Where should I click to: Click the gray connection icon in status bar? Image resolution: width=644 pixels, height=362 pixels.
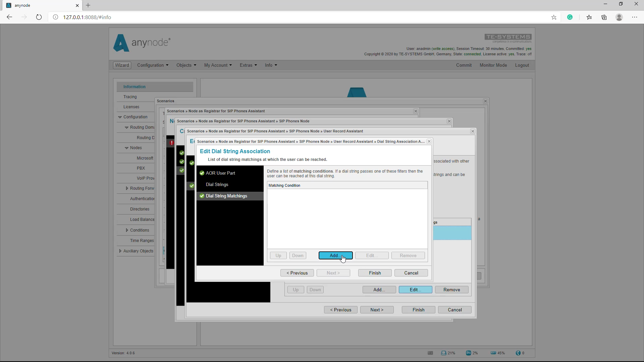tap(430, 353)
